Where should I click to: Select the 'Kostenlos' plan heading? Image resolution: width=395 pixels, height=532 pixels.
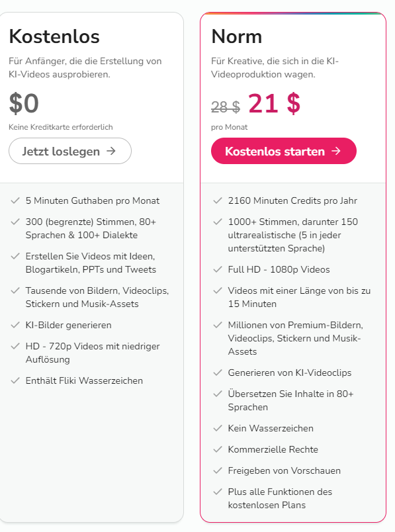click(x=54, y=37)
